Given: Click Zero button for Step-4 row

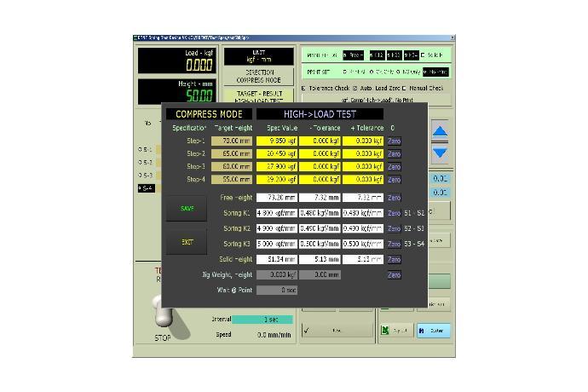Looking at the screenshot, I should [x=394, y=180].
